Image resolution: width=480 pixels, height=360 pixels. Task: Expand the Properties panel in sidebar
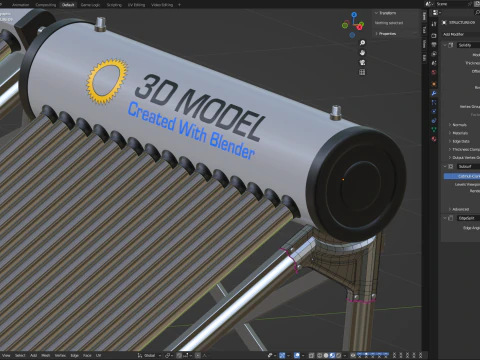tap(387, 34)
